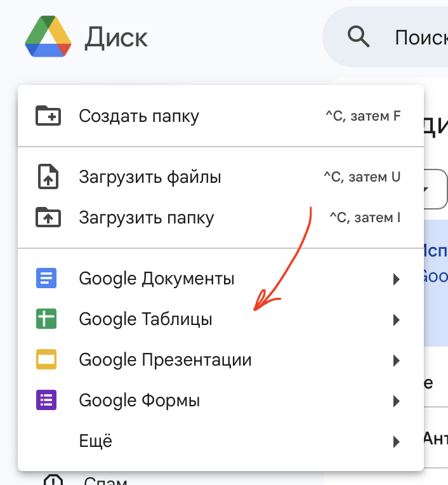Select the Ещё menu item
The height and width of the screenshot is (485, 448).
click(95, 441)
